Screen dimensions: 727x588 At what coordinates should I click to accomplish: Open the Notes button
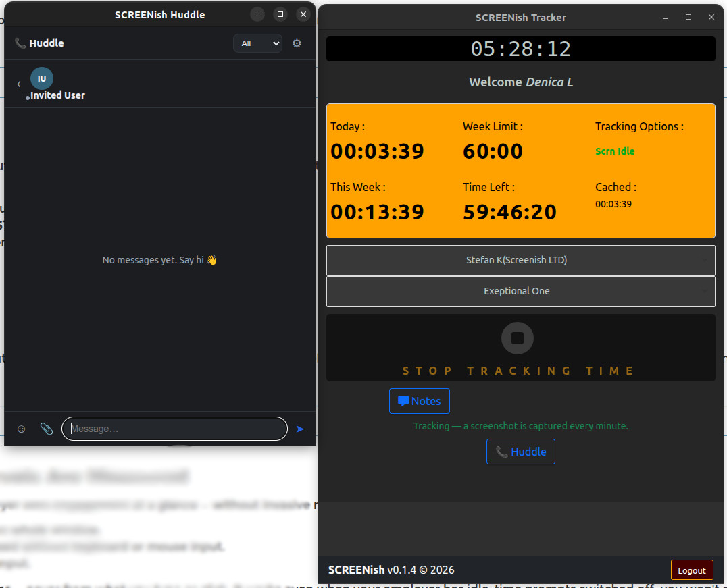pyautogui.click(x=419, y=401)
